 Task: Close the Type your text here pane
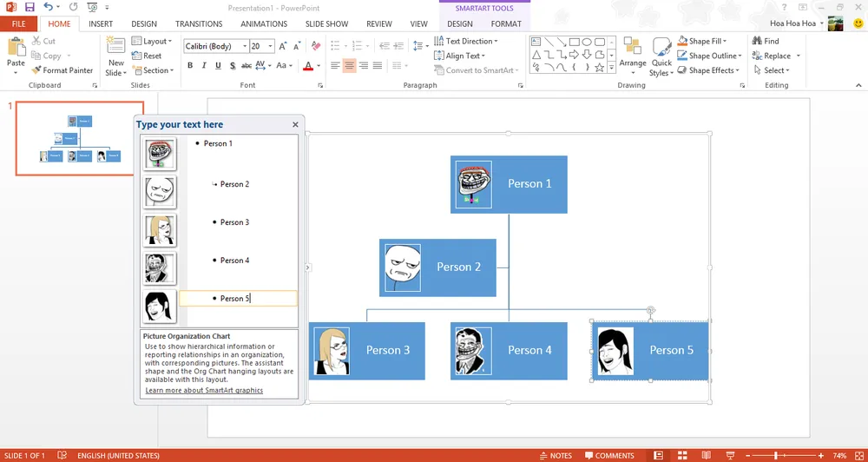[295, 125]
